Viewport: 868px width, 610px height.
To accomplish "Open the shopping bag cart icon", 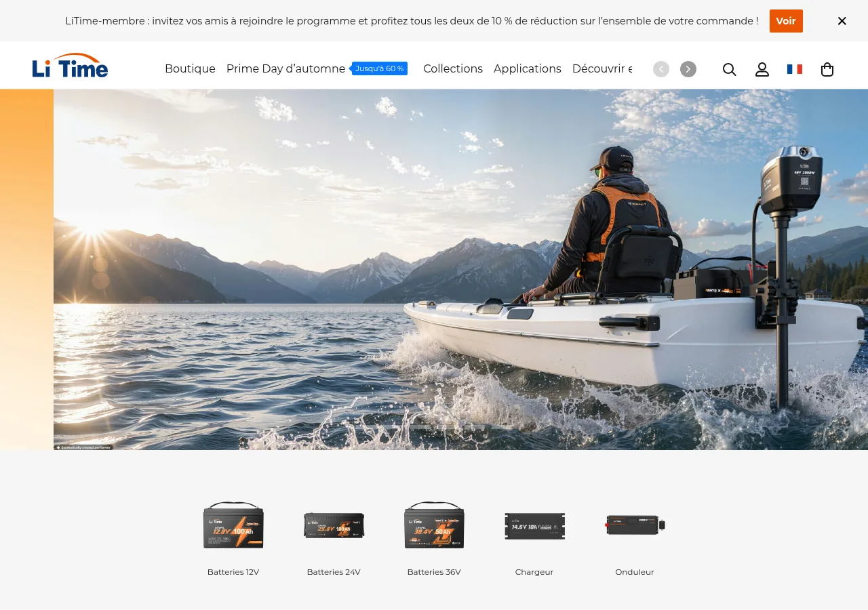I will [x=827, y=69].
